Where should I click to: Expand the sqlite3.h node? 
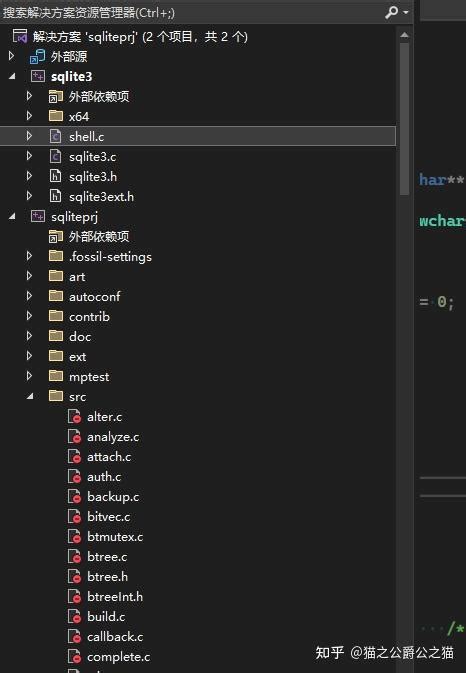click(29, 176)
